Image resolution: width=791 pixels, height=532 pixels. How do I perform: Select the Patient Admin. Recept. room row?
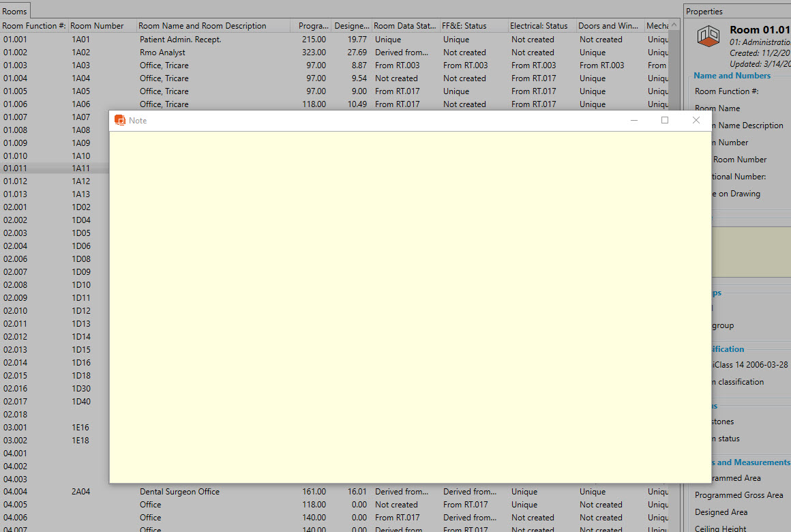[181, 40]
